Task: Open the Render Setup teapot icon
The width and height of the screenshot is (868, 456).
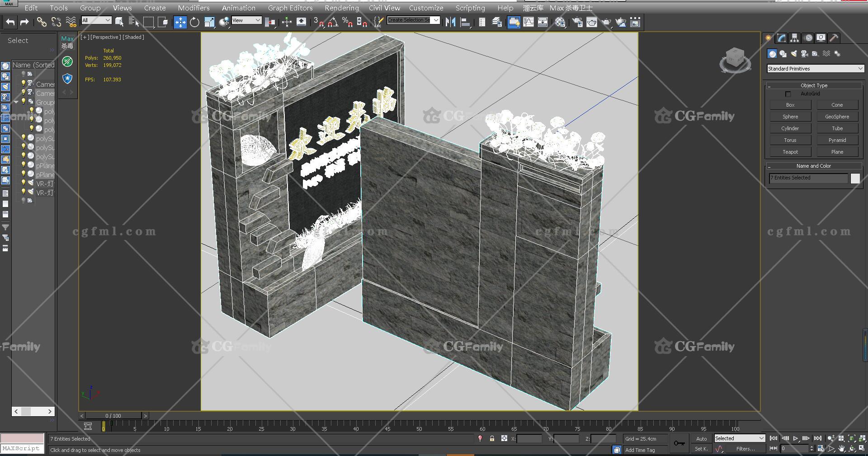Action: pos(577,22)
